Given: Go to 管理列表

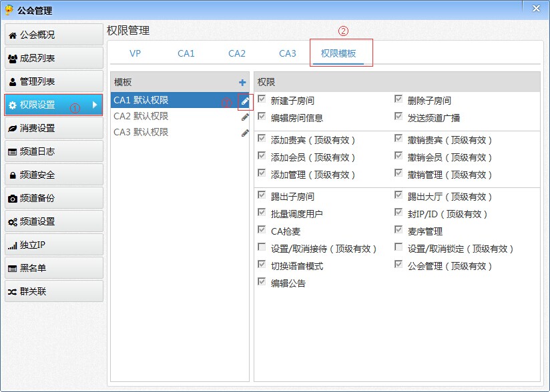Looking at the screenshot, I should point(54,81).
